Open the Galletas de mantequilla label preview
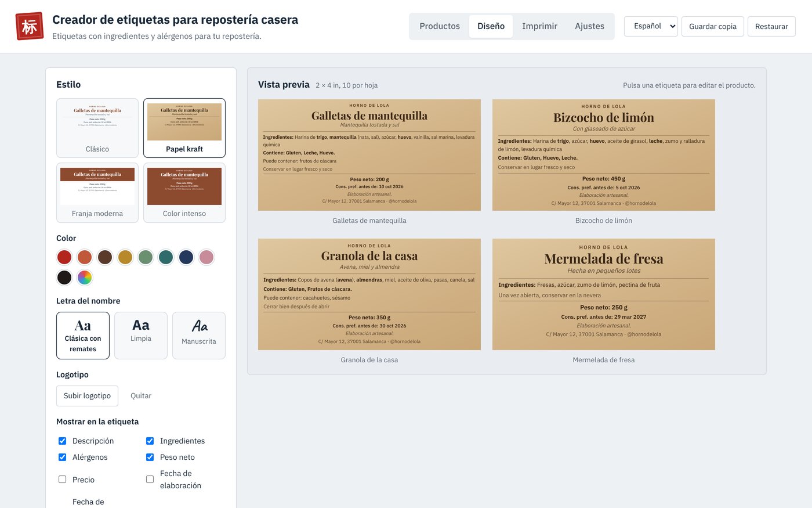The width and height of the screenshot is (812, 508). pos(369,155)
